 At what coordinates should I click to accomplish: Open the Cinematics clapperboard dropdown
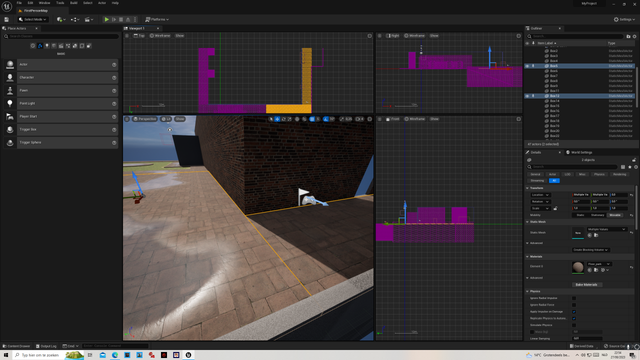[x=89, y=19]
